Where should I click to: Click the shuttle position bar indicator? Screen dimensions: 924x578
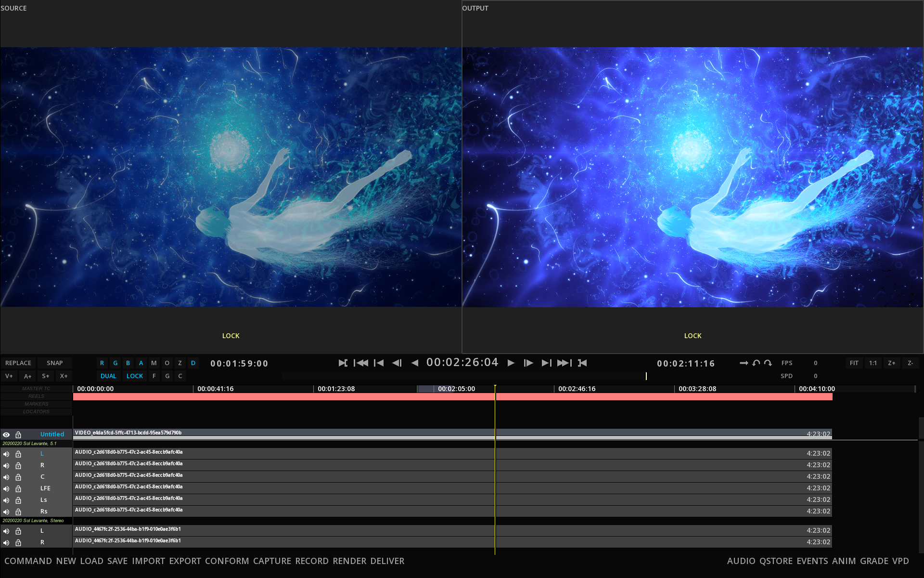pyautogui.click(x=646, y=376)
